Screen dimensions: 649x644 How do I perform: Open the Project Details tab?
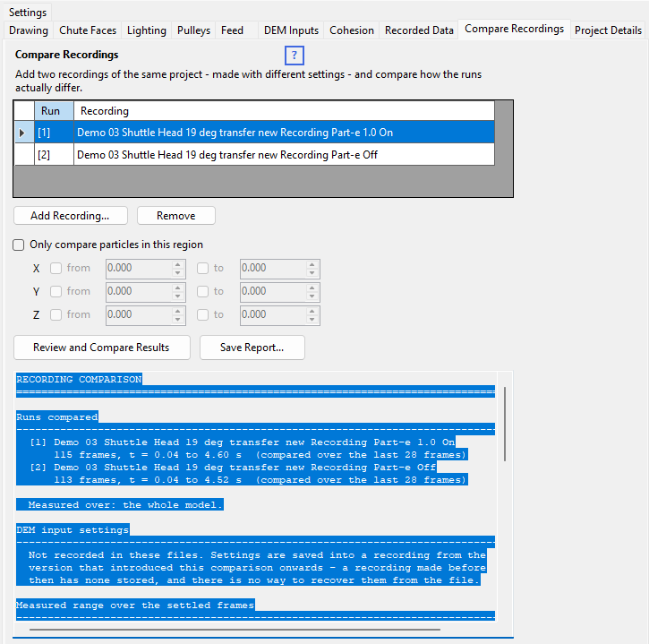tap(608, 30)
